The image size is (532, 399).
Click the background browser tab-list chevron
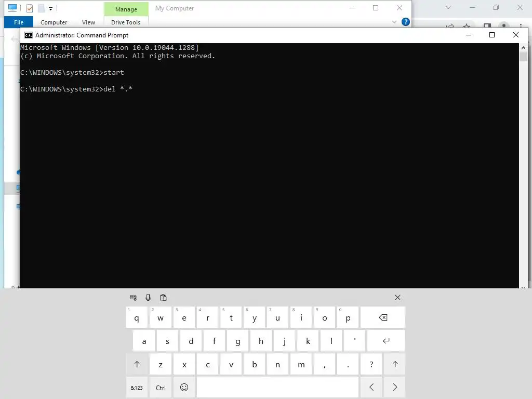tap(448, 7)
